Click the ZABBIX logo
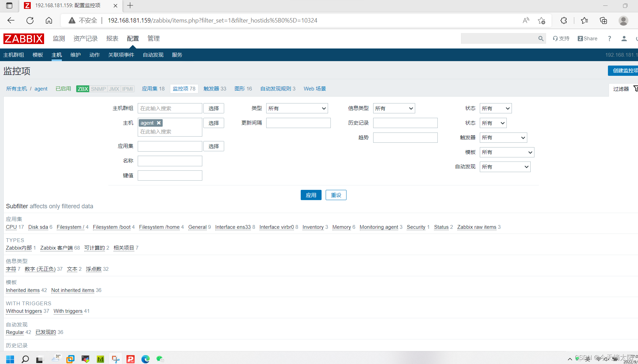Viewport: 638px width, 364px height. pos(24,39)
